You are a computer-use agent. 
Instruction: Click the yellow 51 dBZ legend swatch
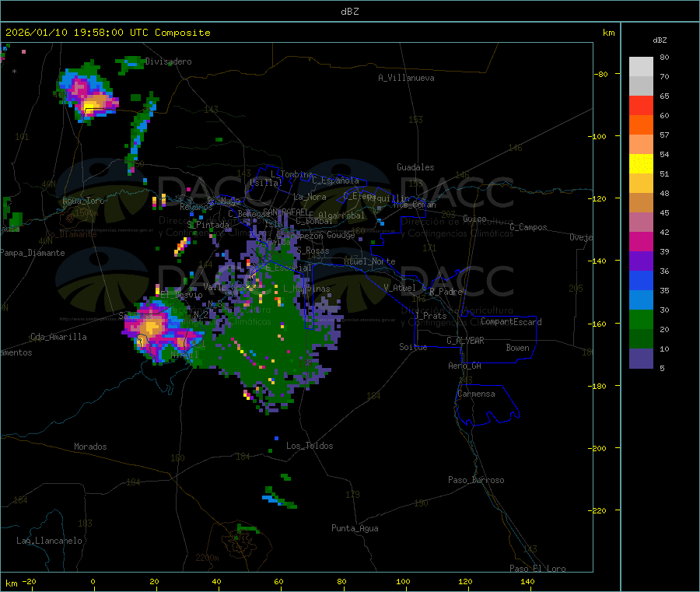(641, 164)
